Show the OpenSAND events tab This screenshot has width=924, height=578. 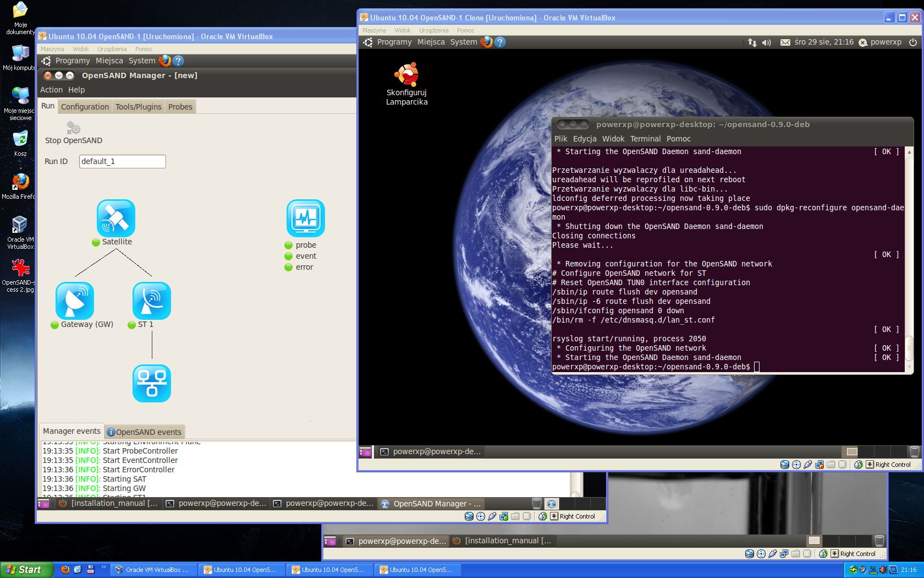coord(144,432)
